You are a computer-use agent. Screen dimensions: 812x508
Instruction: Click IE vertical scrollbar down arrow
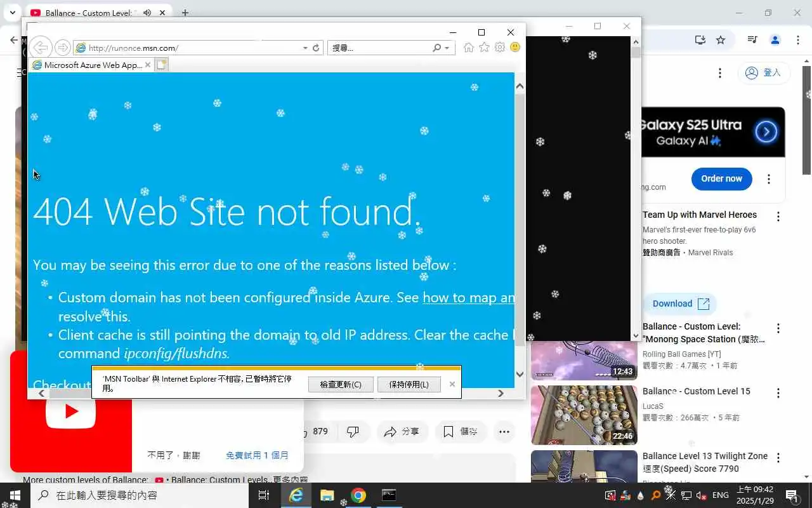pos(520,374)
